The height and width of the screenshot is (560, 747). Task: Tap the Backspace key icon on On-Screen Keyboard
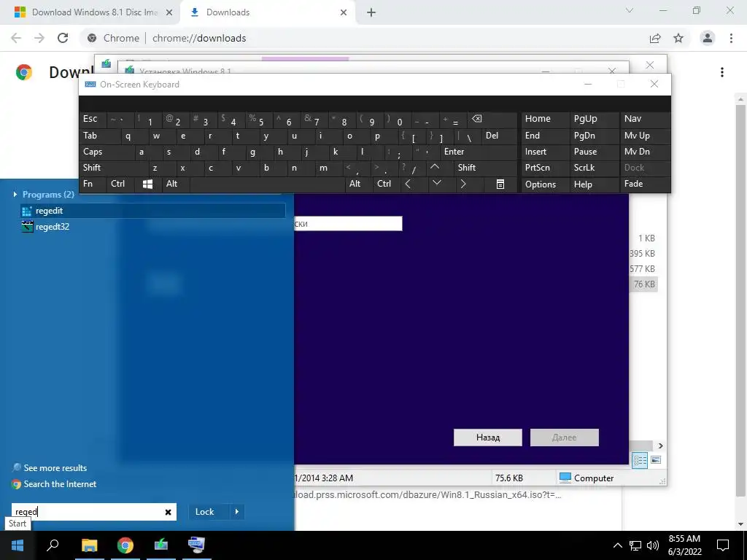click(492, 119)
